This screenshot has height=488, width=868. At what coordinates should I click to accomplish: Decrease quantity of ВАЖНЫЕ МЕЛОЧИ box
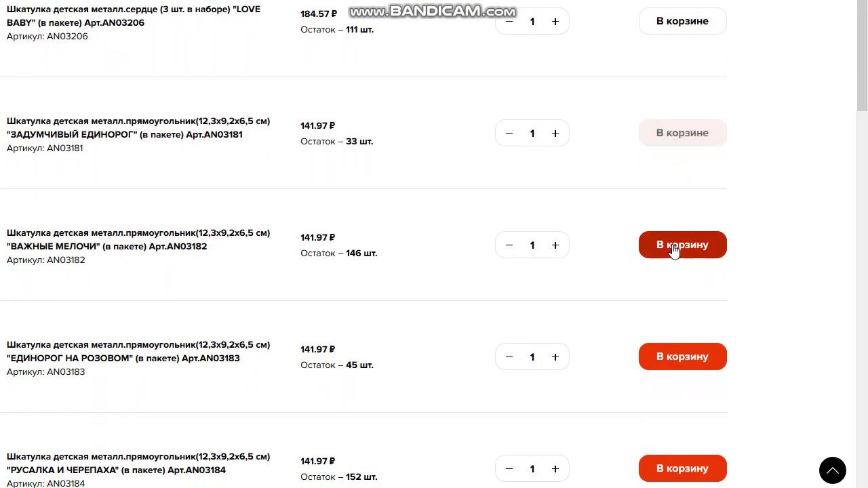click(x=509, y=245)
